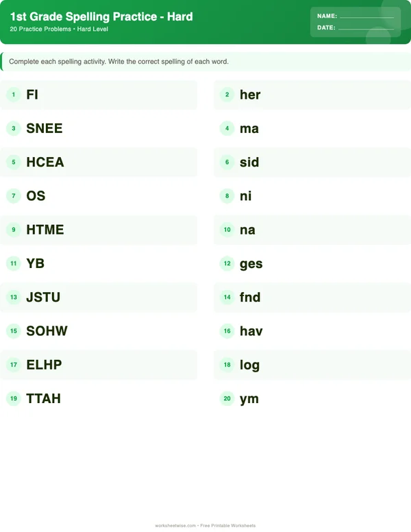411x532 pixels.
Task: Select the scrambled word JSTU
Action: (43, 298)
